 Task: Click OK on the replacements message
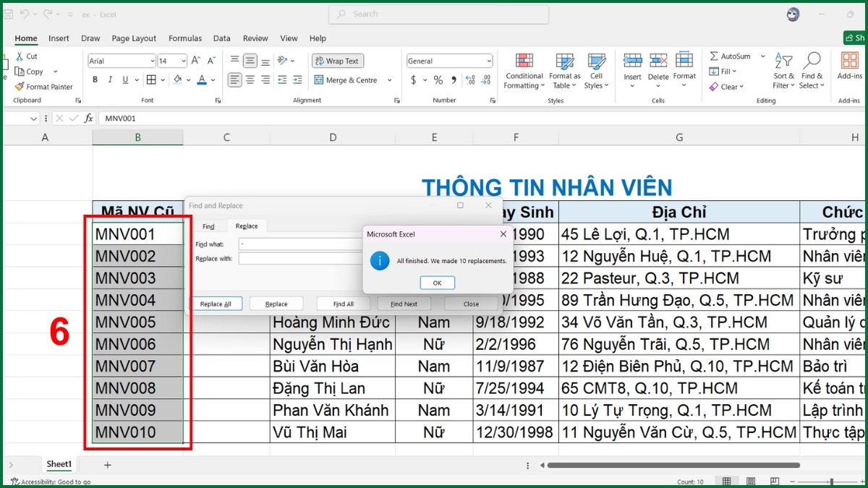pyautogui.click(x=437, y=283)
